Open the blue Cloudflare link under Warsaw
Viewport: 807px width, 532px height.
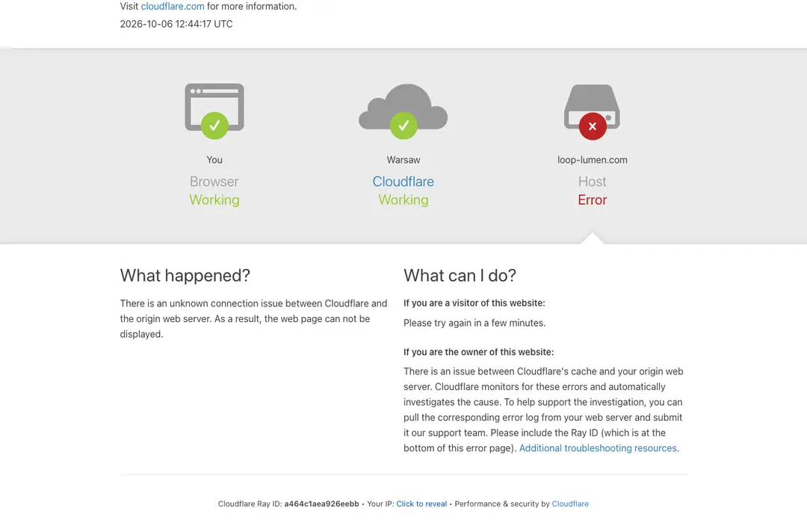point(403,182)
